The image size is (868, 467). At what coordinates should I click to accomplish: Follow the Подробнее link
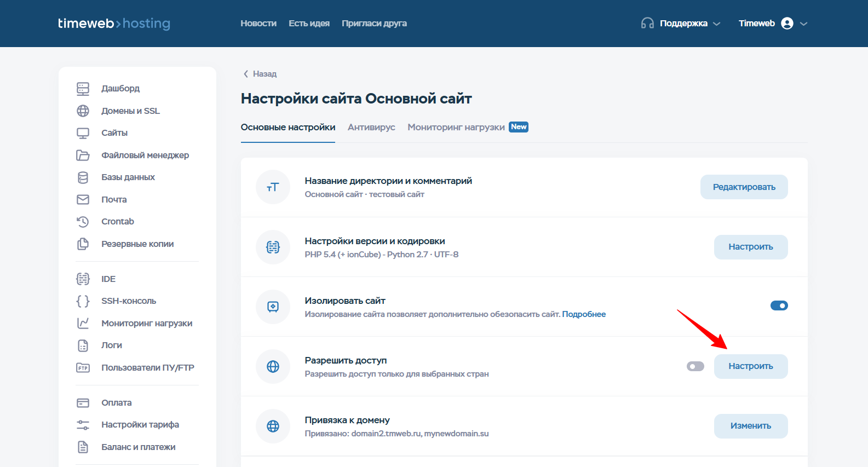[x=584, y=314]
